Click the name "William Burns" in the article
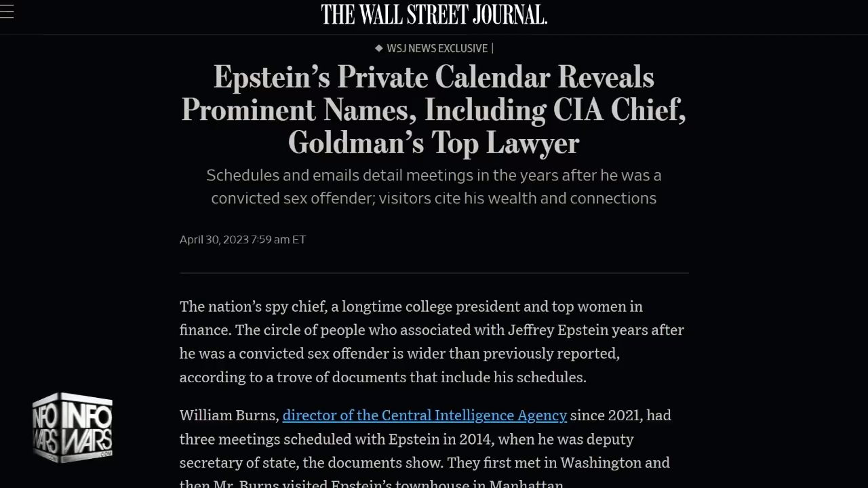This screenshot has width=868, height=488. click(229, 415)
